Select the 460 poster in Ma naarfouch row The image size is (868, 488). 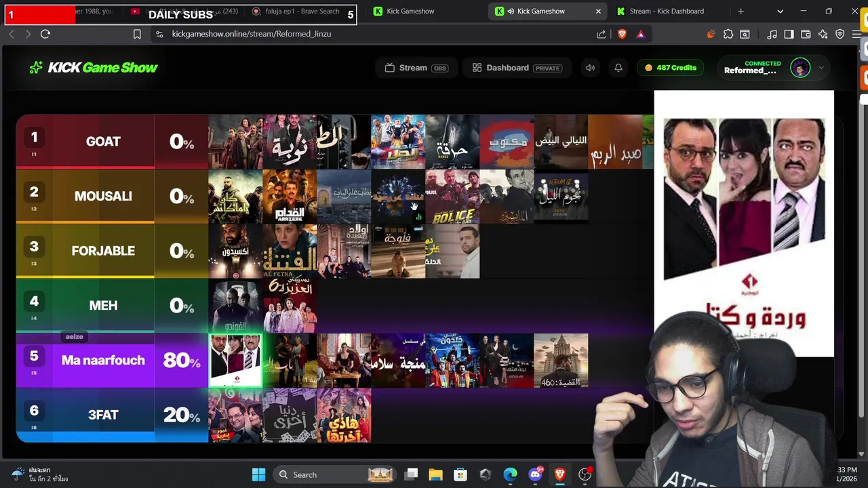click(x=561, y=361)
